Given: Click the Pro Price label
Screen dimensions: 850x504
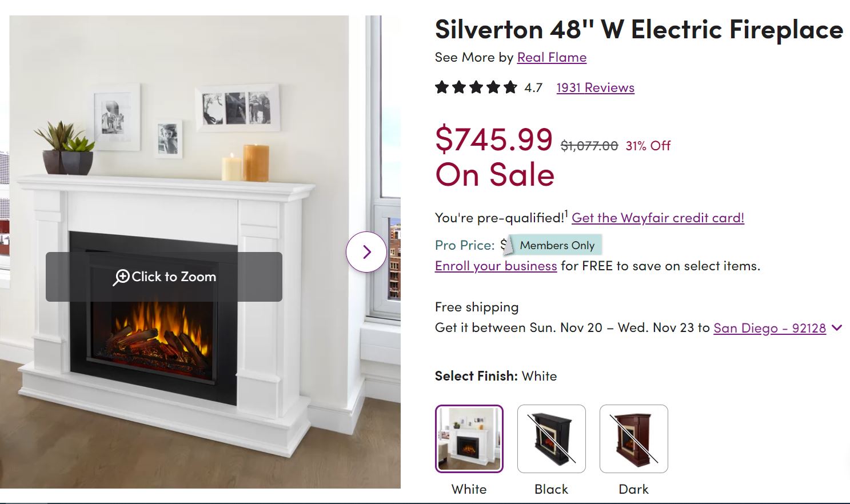Looking at the screenshot, I should (465, 245).
